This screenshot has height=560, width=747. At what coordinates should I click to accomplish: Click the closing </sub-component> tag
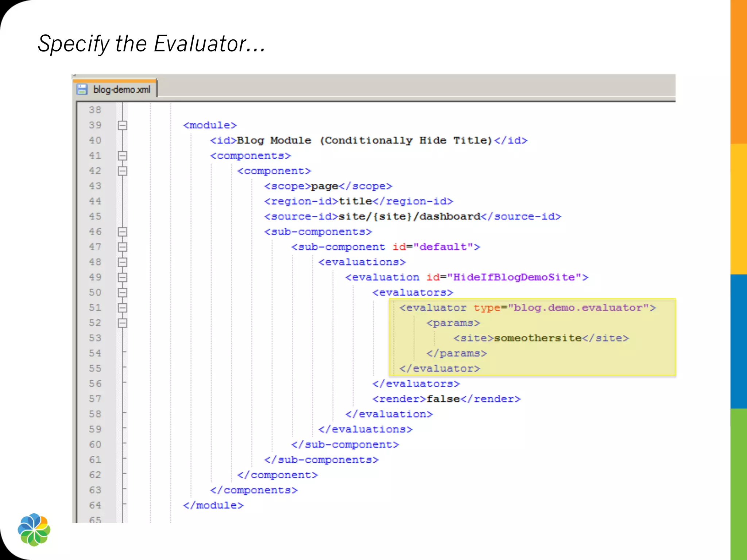pyautogui.click(x=345, y=445)
